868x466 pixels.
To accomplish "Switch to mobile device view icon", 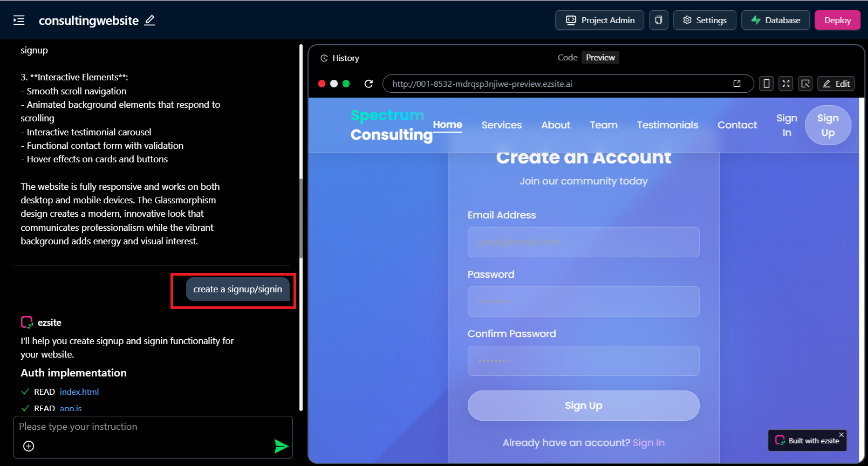I will [766, 84].
